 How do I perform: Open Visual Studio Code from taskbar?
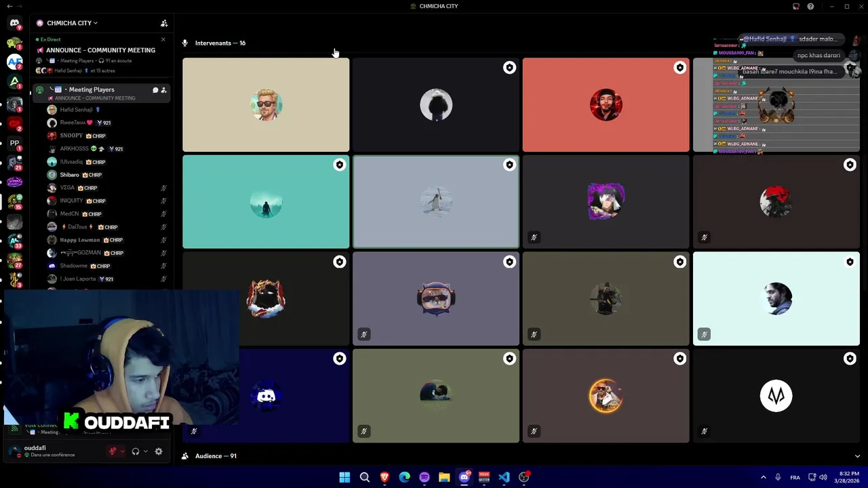[x=504, y=477]
